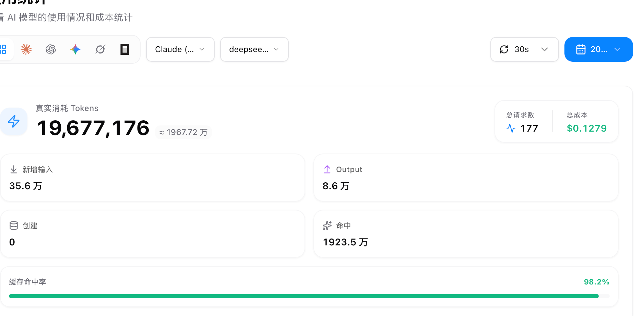Click the 创建 label
The height and width of the screenshot is (316, 644).
point(30,226)
